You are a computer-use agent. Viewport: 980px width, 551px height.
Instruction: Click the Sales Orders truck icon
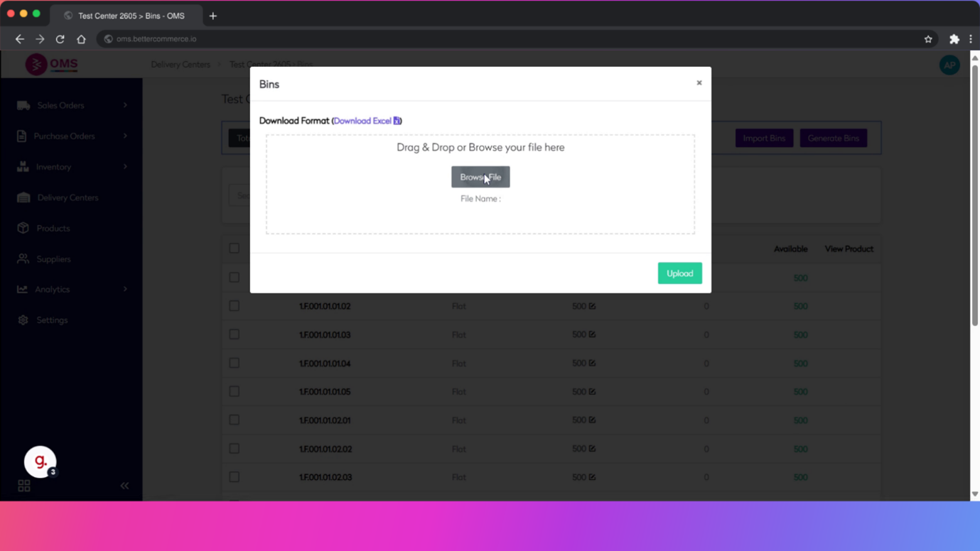[23, 106]
